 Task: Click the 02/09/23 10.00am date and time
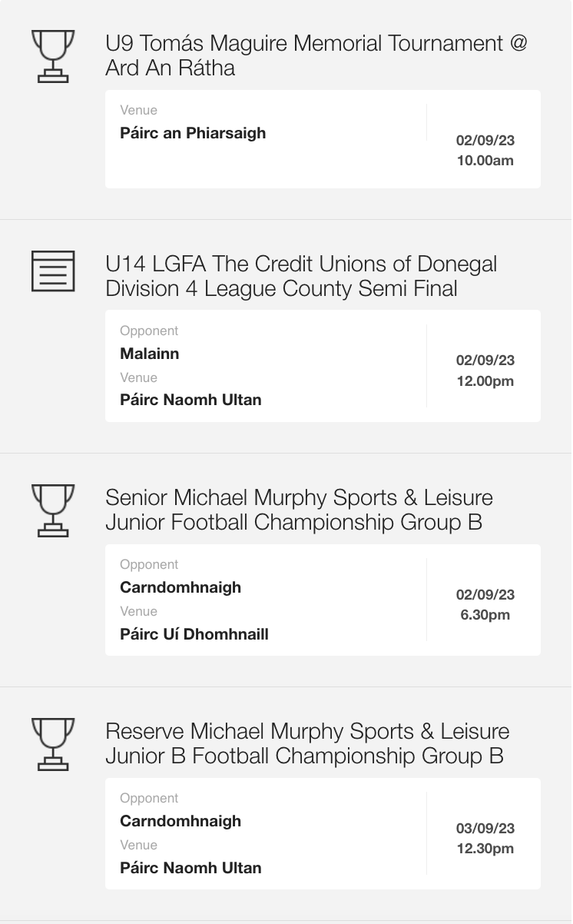485,151
